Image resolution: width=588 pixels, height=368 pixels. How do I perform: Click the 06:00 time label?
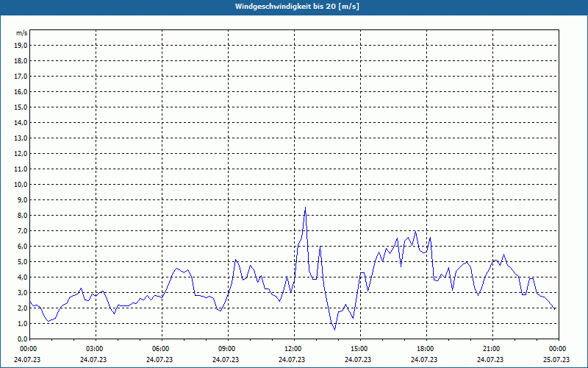pyautogui.click(x=160, y=349)
